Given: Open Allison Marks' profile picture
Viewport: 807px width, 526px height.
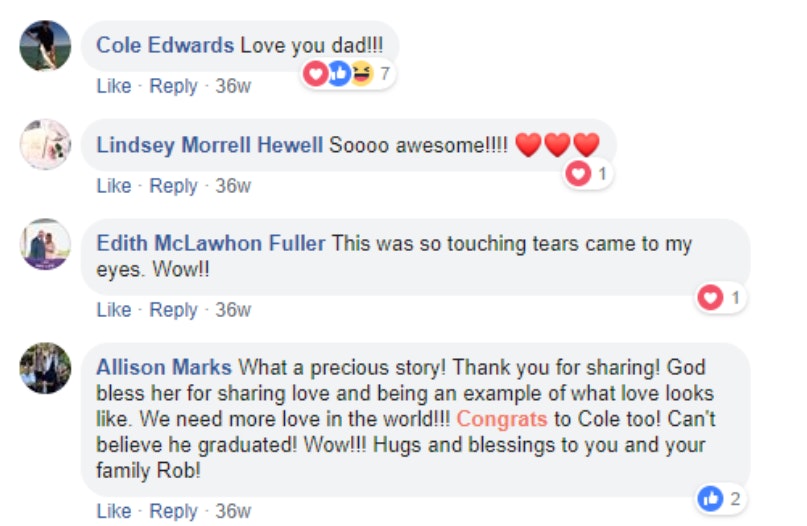Looking at the screenshot, I should [45, 368].
